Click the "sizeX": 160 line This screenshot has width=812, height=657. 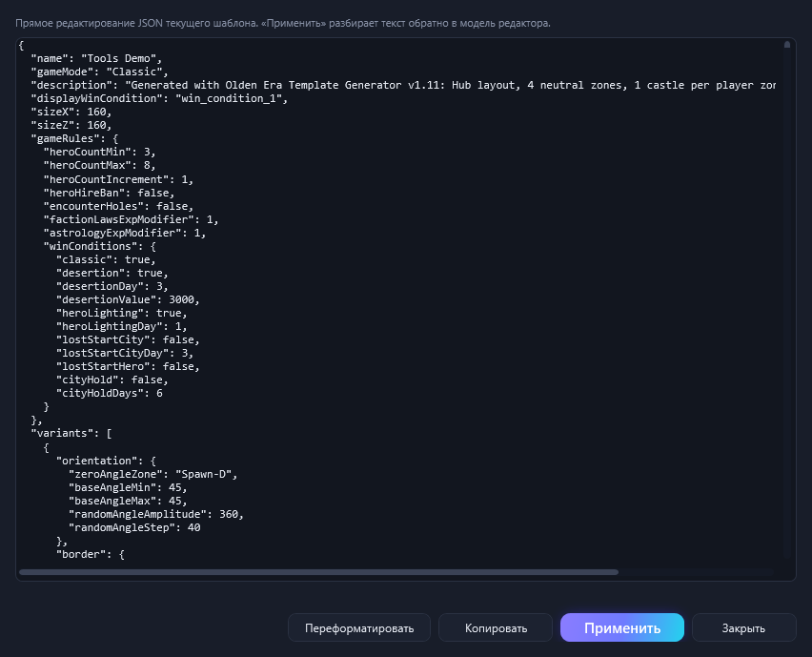point(71,112)
